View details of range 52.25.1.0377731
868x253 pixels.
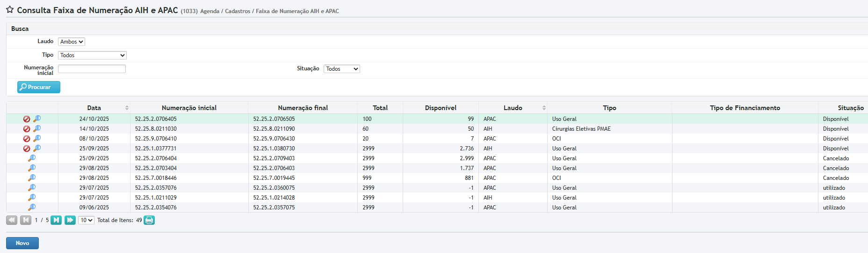point(37,148)
